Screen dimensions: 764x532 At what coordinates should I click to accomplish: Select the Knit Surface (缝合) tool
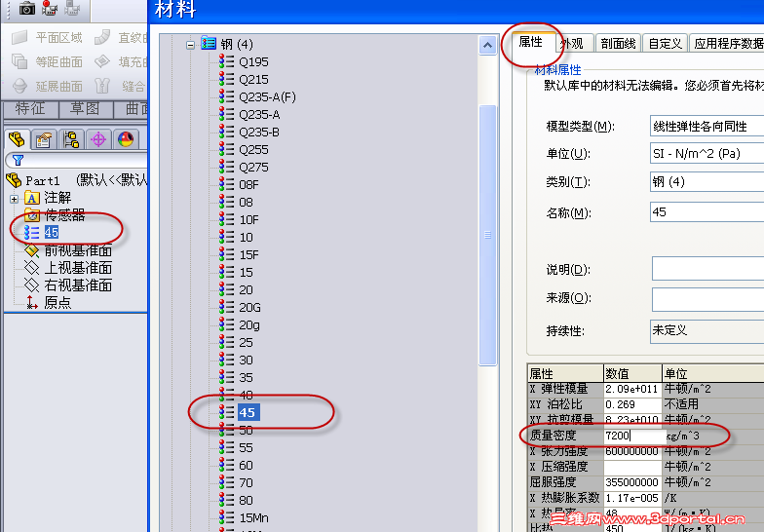[x=121, y=86]
